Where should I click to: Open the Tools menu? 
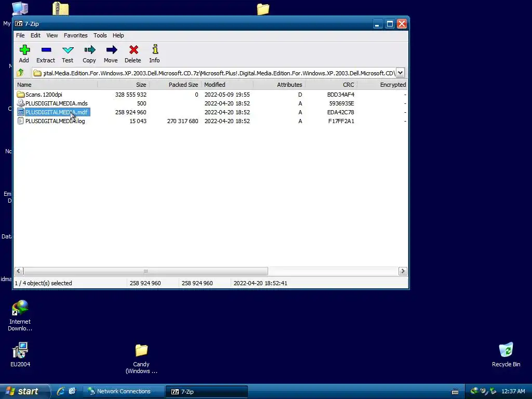tap(100, 35)
